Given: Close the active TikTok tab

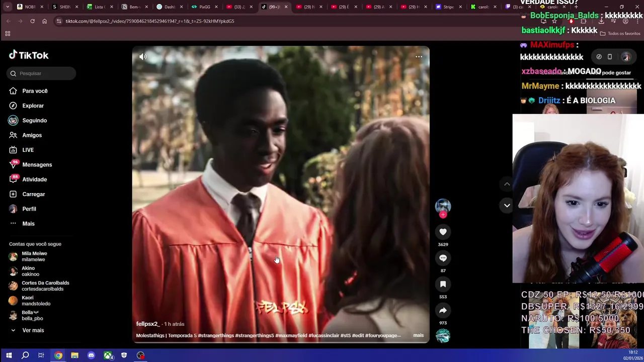Looking at the screenshot, I should pos(286,7).
